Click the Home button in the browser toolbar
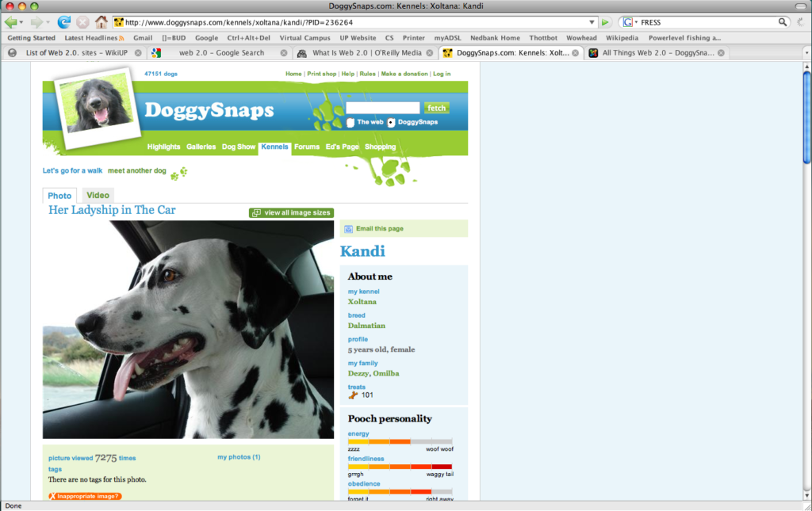Viewport: 812px width, 511px height. point(101,21)
